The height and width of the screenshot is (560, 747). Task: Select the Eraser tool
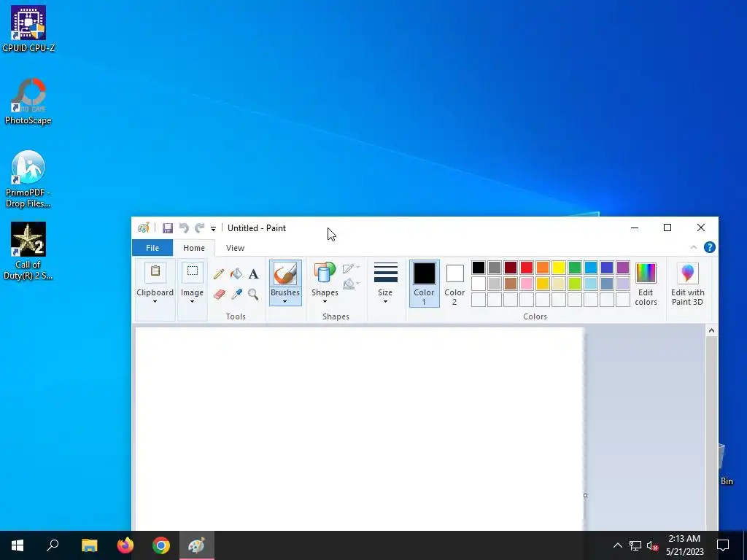coord(219,295)
